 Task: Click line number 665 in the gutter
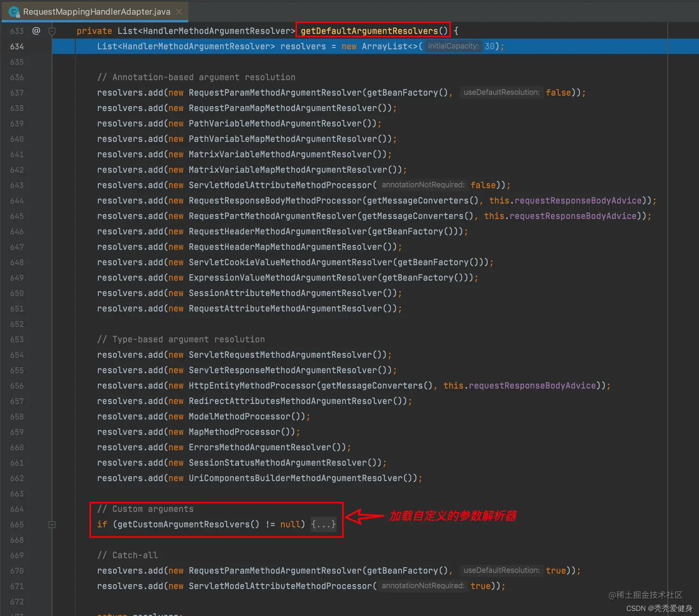[17, 525]
